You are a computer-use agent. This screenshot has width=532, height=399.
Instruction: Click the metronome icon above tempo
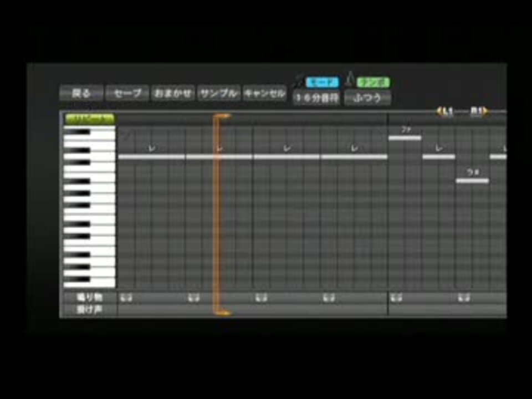350,79
